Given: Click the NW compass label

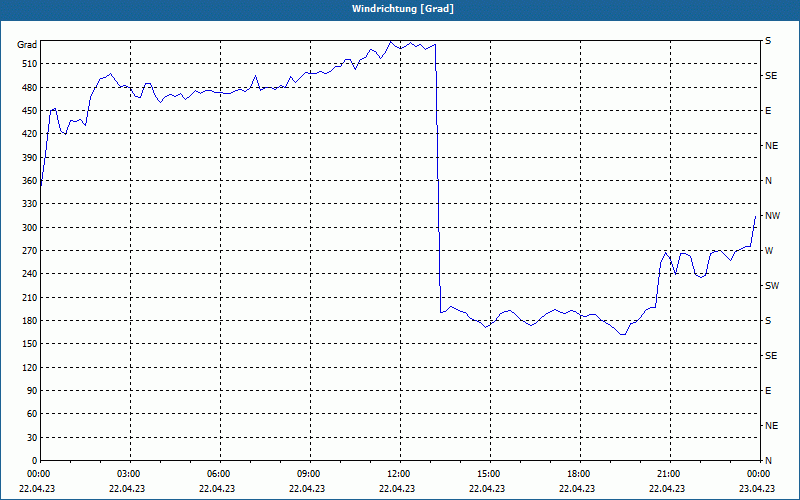Looking at the screenshot, I should (772, 216).
